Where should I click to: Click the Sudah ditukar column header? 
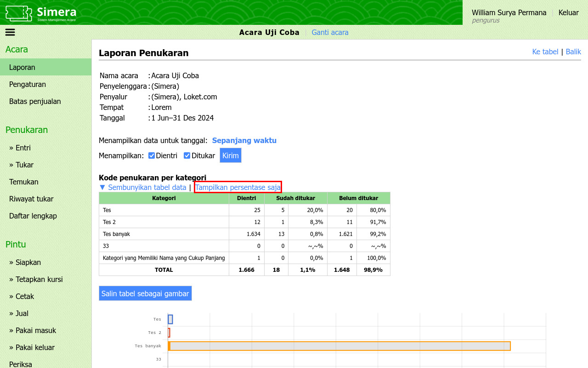296,198
